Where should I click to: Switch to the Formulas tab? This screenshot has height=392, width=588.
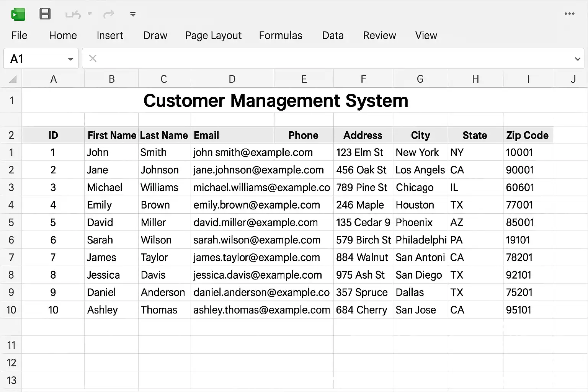pyautogui.click(x=280, y=36)
